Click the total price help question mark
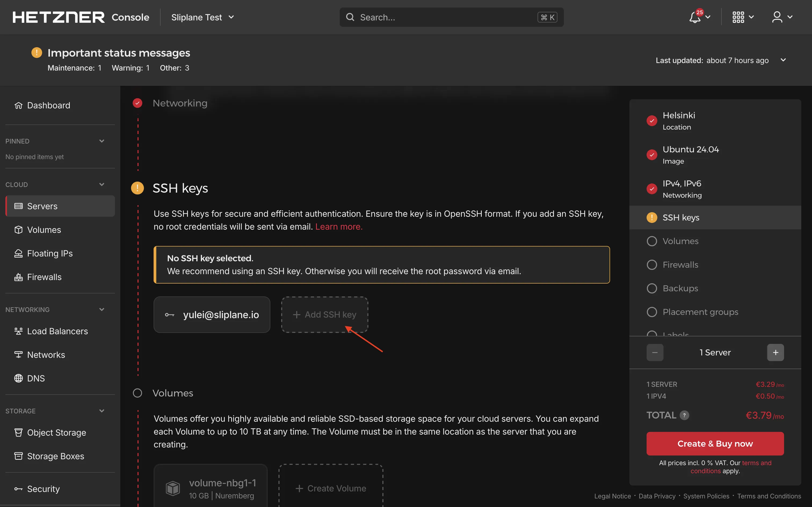This screenshot has width=812, height=507. pyautogui.click(x=684, y=415)
